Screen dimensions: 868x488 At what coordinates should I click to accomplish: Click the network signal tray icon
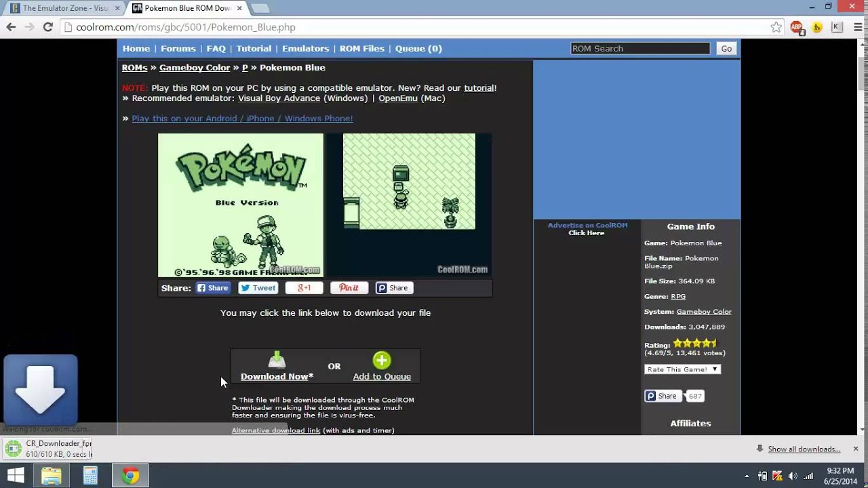click(x=808, y=476)
